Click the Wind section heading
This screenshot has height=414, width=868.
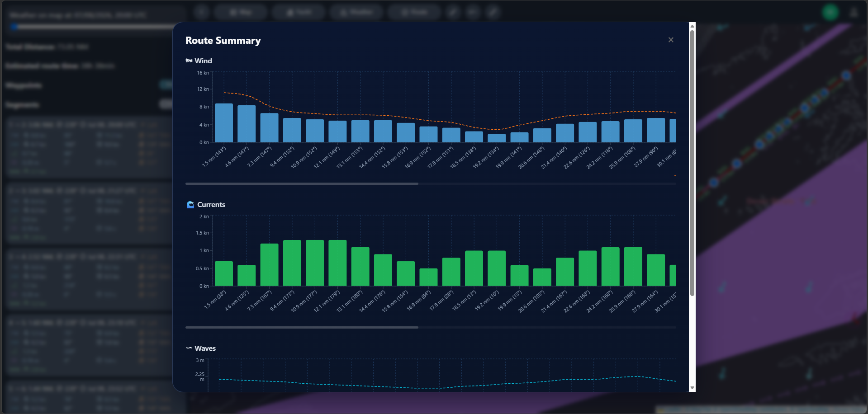[203, 61]
